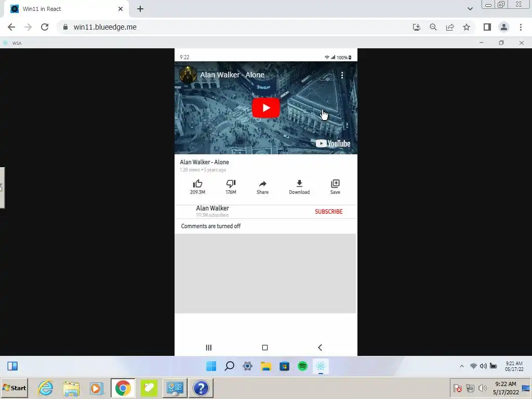Click Win11 tray Wi-Fi icon
532x399 pixels.
tap(473, 366)
